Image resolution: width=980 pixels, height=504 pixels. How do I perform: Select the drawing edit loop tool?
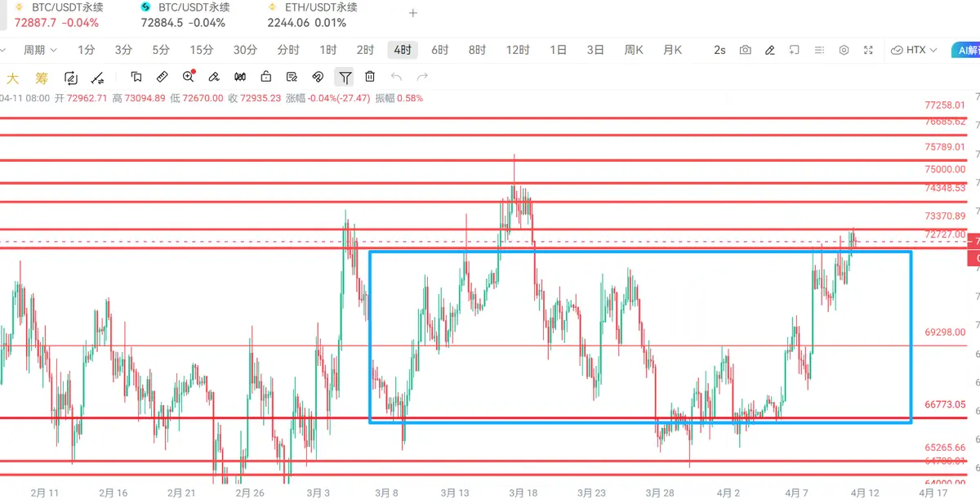(x=71, y=78)
